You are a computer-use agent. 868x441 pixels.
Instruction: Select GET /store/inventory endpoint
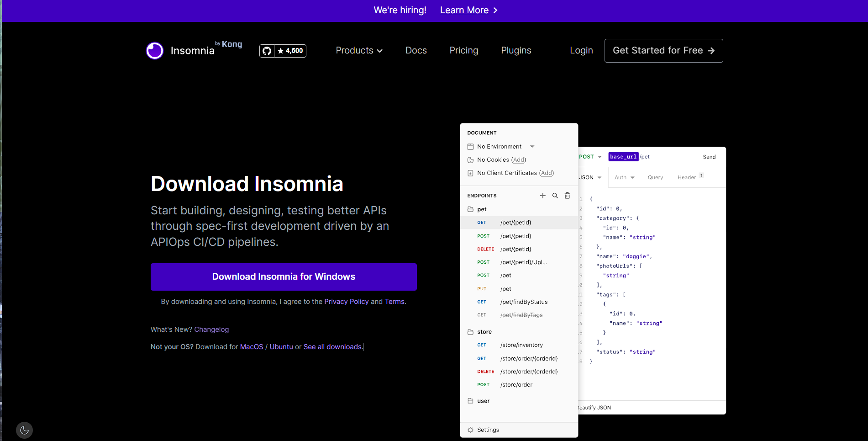pyautogui.click(x=519, y=345)
